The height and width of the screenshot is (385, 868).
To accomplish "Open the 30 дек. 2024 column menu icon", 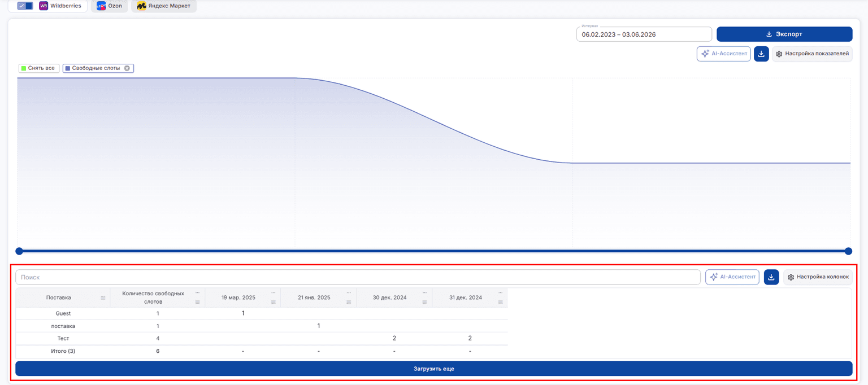I will coord(425,302).
